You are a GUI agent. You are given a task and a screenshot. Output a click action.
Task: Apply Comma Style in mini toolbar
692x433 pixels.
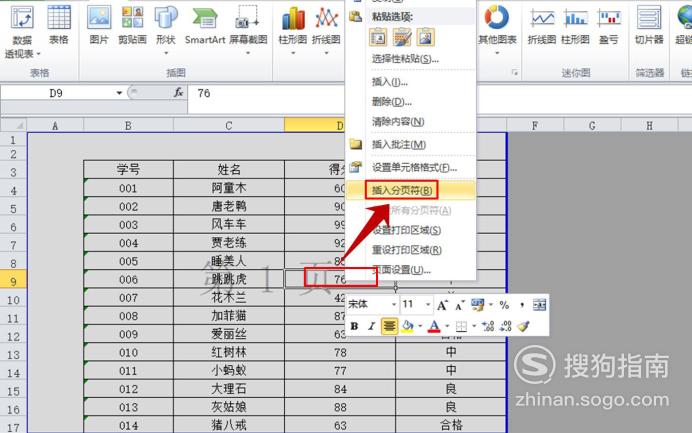click(522, 305)
